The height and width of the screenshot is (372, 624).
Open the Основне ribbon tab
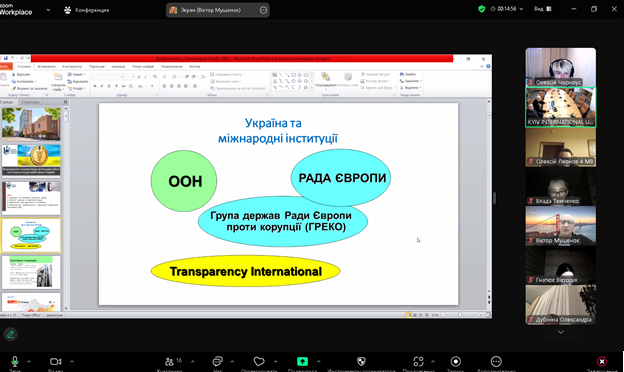[24, 66]
